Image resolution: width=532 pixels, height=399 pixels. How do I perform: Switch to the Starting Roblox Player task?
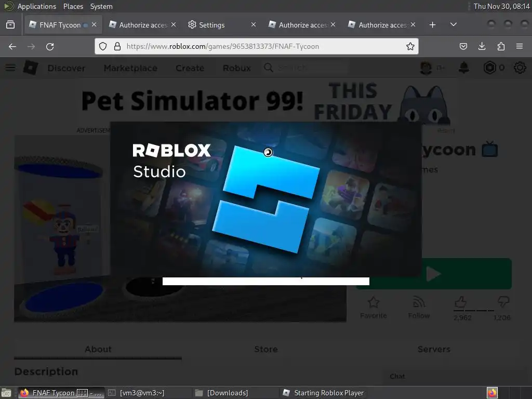click(x=323, y=393)
